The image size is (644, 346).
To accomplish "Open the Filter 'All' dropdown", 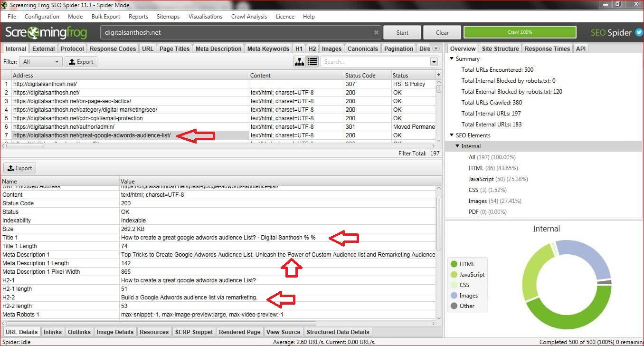I will 41,62.
